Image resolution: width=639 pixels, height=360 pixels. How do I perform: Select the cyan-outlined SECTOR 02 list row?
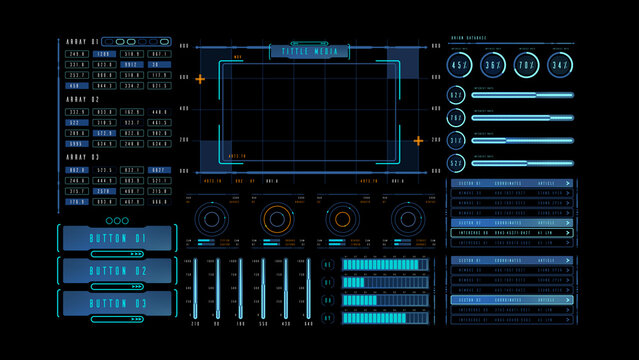(512, 300)
